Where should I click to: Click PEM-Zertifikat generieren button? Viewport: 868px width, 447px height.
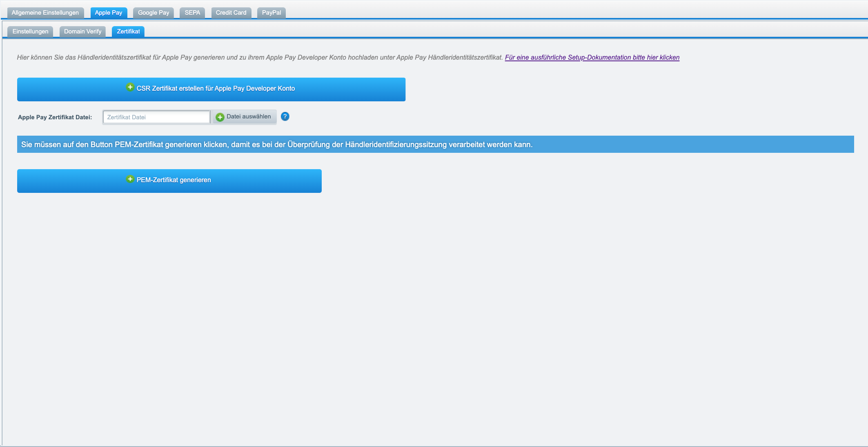click(169, 181)
